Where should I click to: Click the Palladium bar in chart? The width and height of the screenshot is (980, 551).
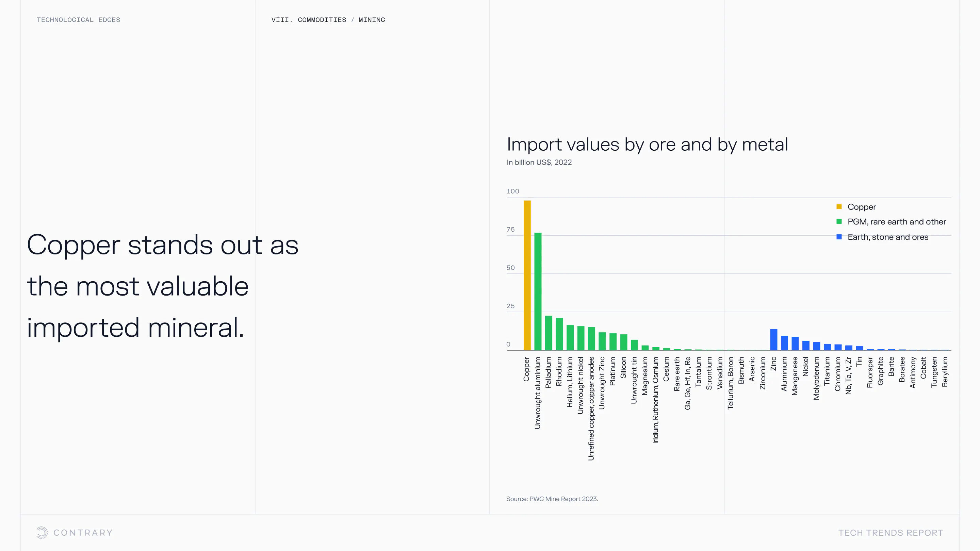[548, 333]
